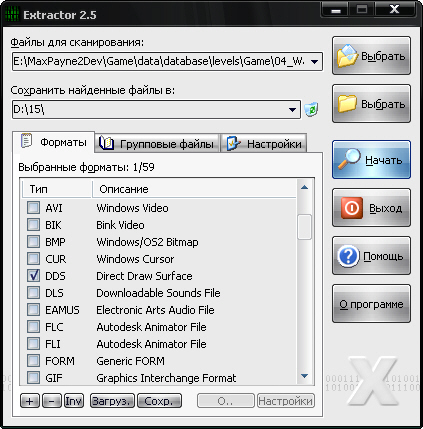423x429 pixels.
Task: Click the recycle bin icon beside save path
Action: (311, 109)
